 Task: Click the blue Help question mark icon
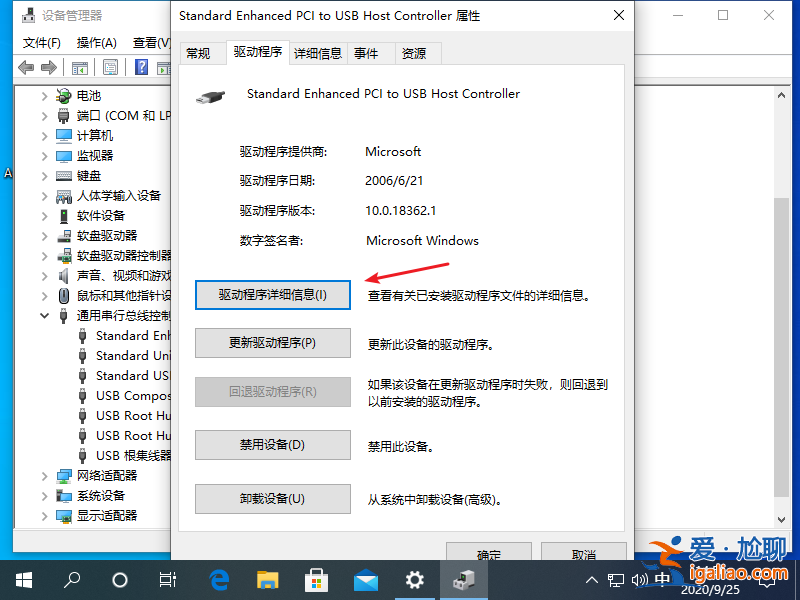tap(140, 67)
